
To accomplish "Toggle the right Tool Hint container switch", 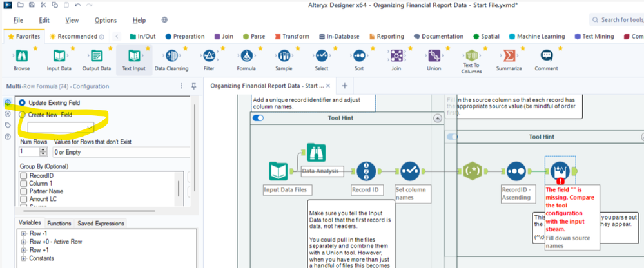I will click(452, 137).
